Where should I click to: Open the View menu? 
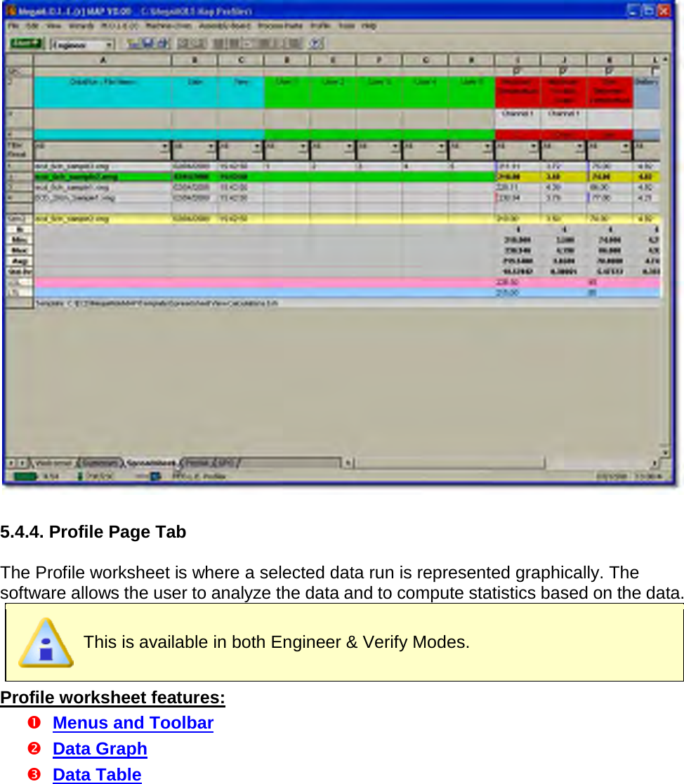(54, 26)
